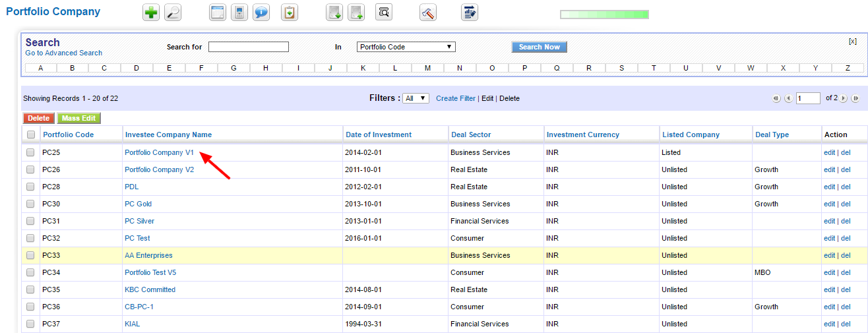Open the KBC Committed record
This screenshot has width=868, height=333.
[150, 289]
